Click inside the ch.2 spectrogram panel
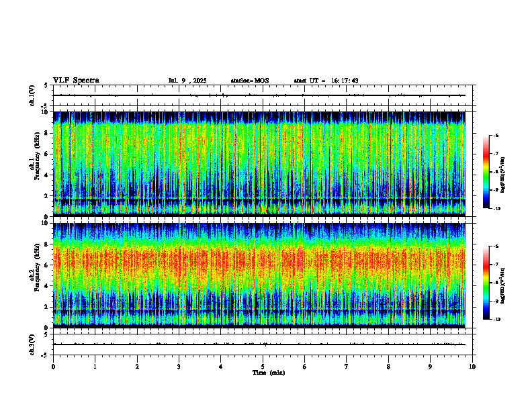Image resolution: width=532 pixels, height=411 pixels. tap(259, 275)
